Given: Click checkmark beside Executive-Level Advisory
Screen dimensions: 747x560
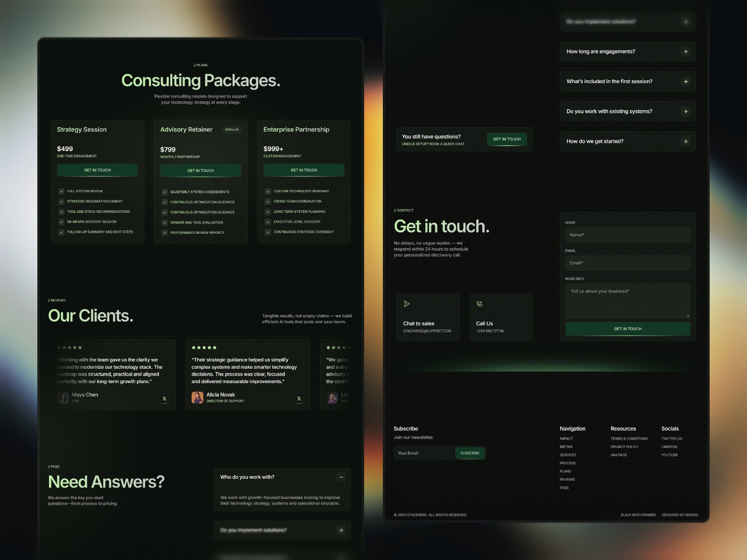Looking at the screenshot, I should point(268,222).
